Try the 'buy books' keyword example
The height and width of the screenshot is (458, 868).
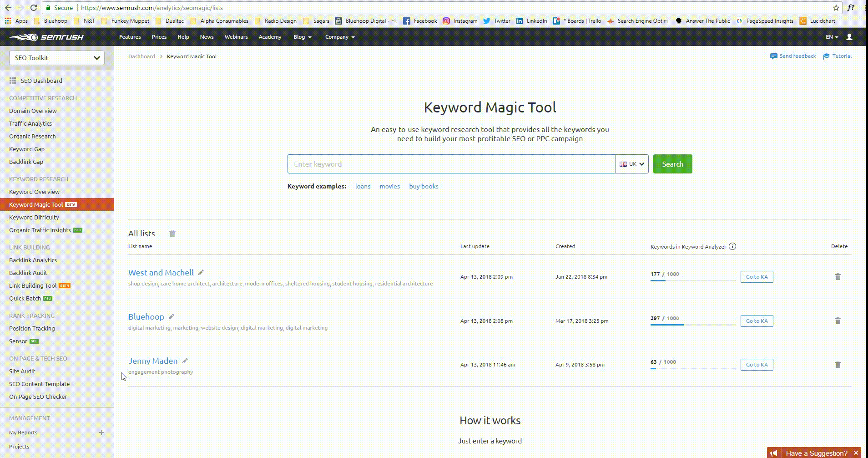[x=424, y=186]
